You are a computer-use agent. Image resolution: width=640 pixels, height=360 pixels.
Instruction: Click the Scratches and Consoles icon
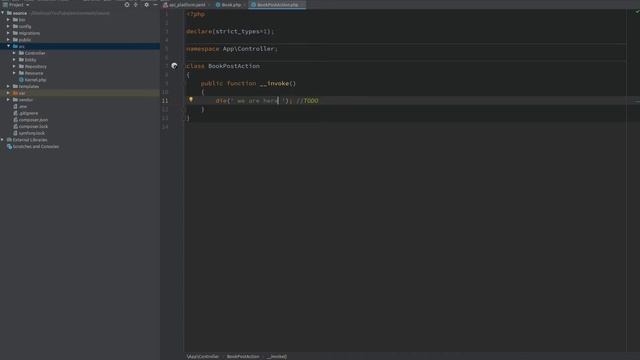(9, 147)
